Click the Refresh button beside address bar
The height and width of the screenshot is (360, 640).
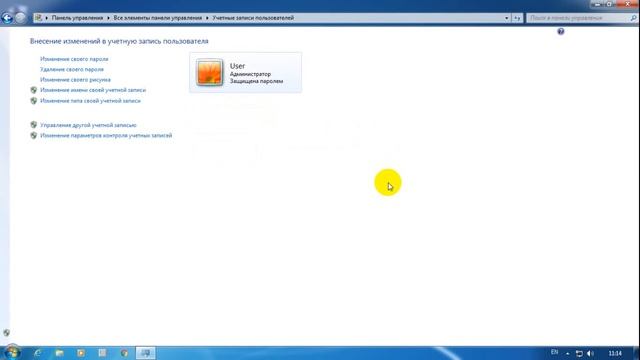point(517,18)
